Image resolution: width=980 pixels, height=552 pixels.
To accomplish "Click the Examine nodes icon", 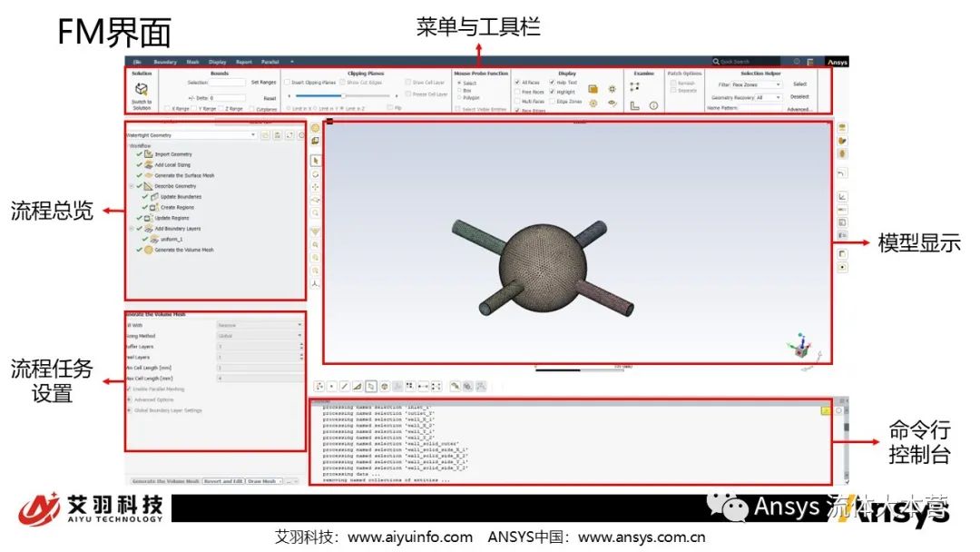I will (635, 87).
